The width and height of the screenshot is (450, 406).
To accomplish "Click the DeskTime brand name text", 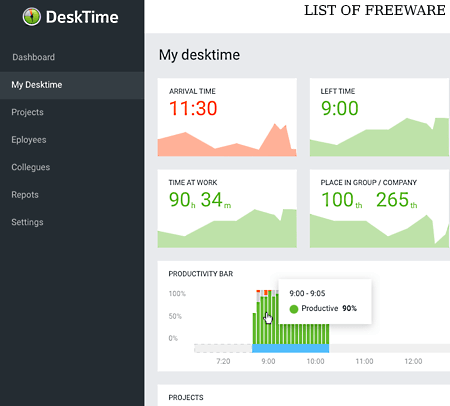I will 82,17.
